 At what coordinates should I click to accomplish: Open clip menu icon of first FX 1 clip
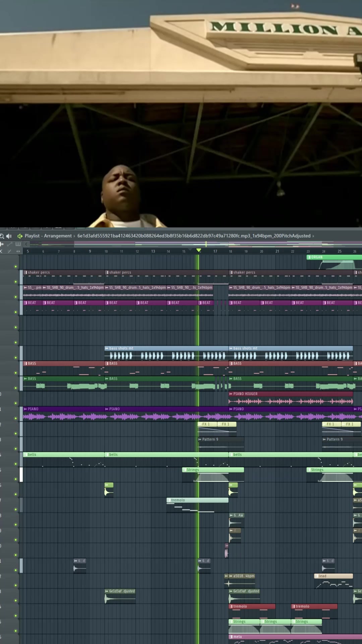tap(200, 424)
